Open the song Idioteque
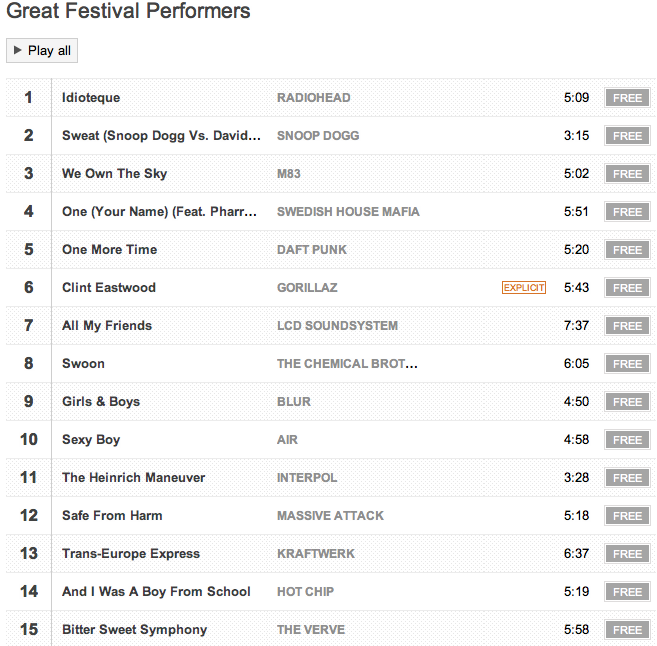The width and height of the screenshot is (657, 646). pyautogui.click(x=91, y=98)
